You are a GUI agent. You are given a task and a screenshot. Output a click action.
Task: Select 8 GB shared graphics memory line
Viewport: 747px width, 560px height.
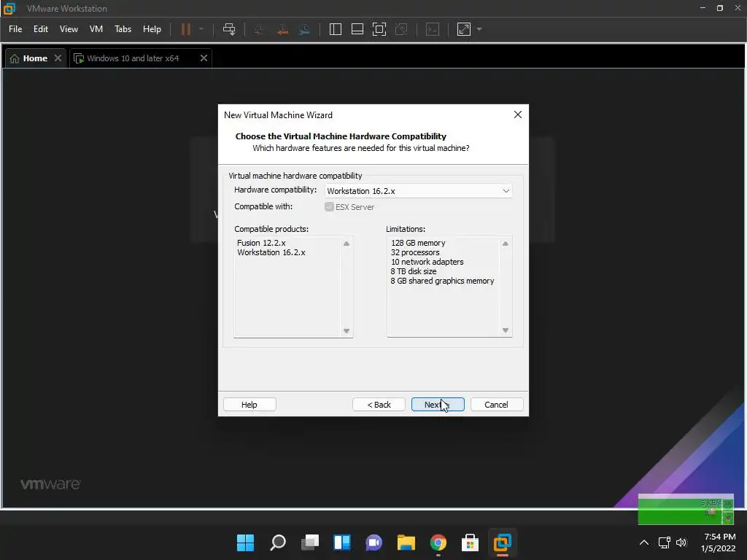442,281
